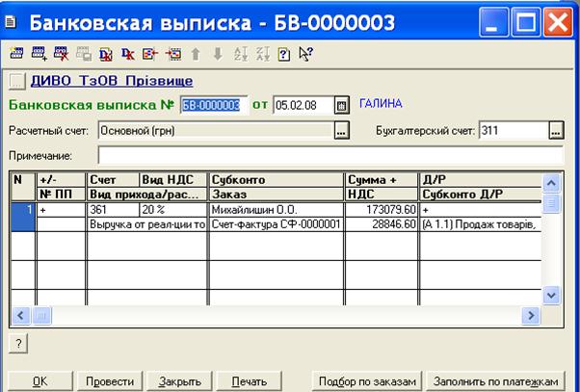Maximize the Банковская выписка window
Image resolution: width=580 pixels, height=392 pixels.
(526, 22)
